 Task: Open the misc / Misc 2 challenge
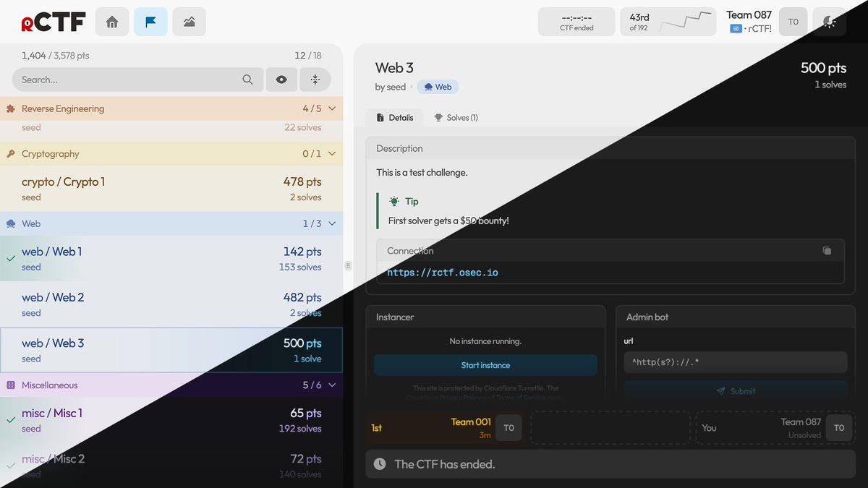[171, 465]
